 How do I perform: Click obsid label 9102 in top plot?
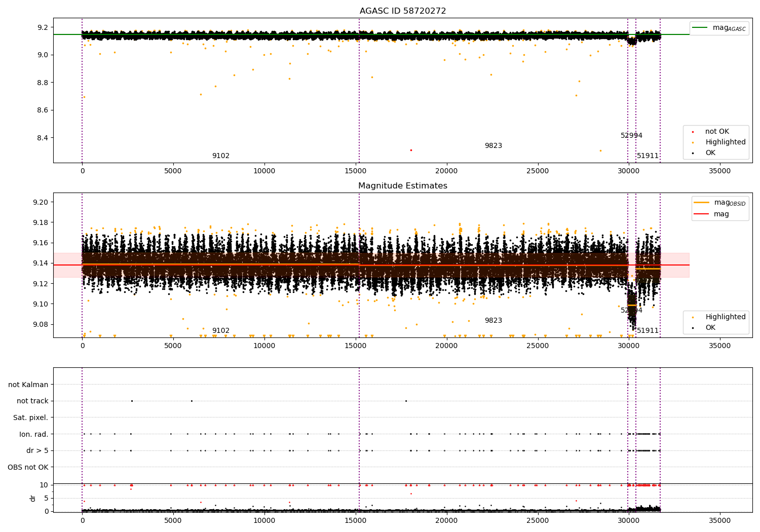point(221,156)
